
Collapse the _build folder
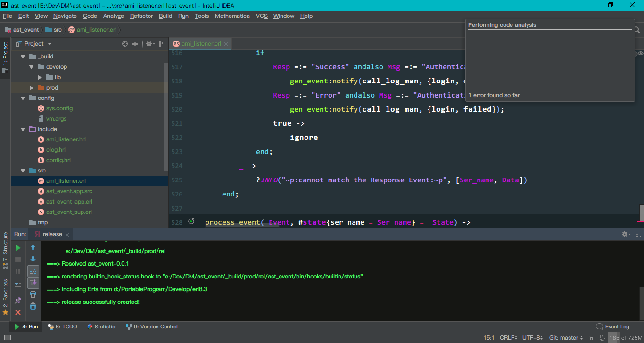[22, 57]
